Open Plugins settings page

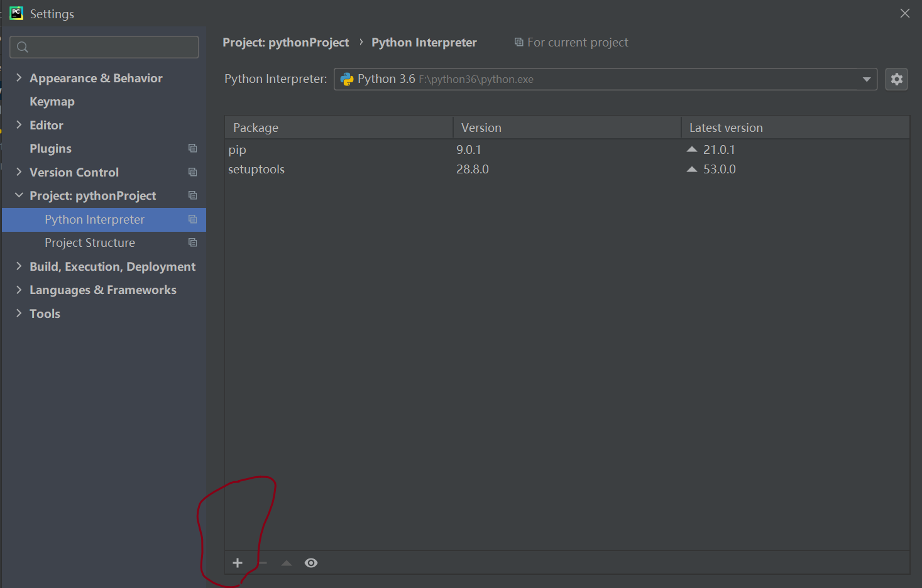tap(50, 149)
